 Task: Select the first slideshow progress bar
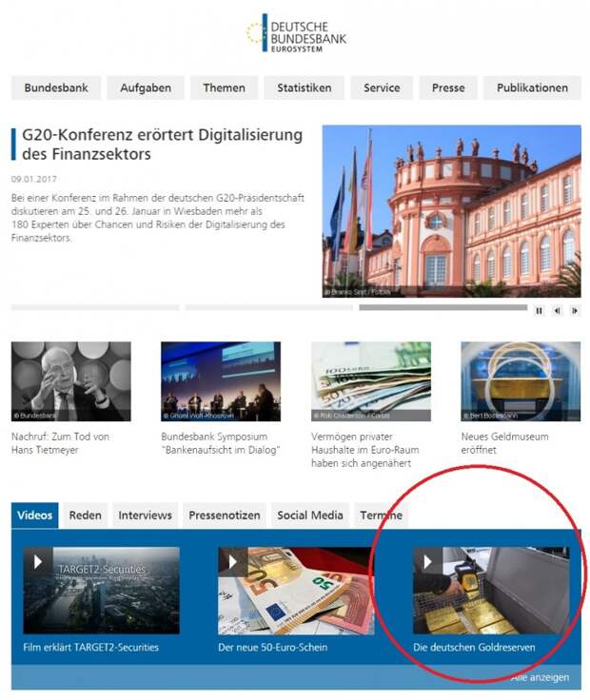point(95,307)
